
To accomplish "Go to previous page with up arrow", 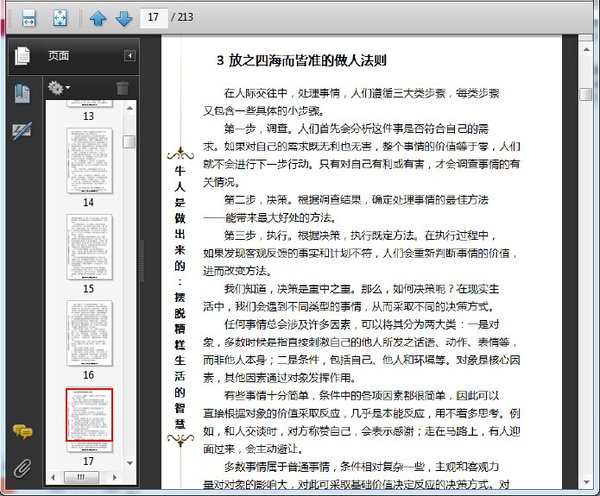I will (x=98, y=18).
